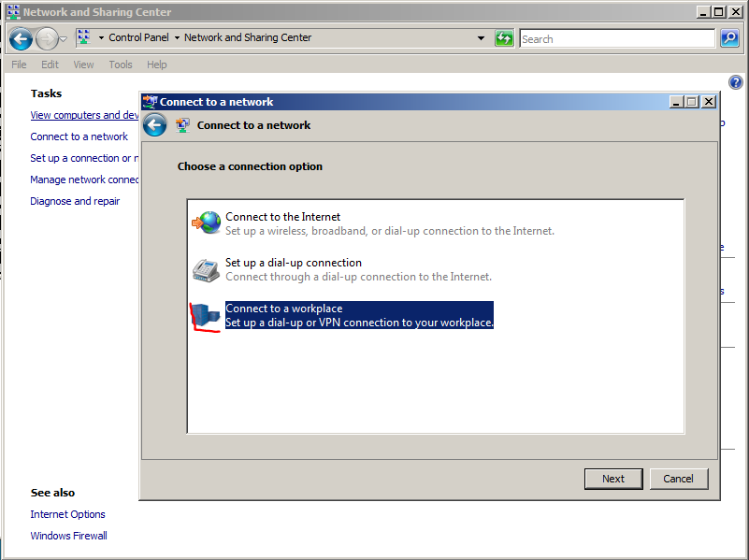Click the Search magnifier button
749x560 pixels.
point(729,38)
